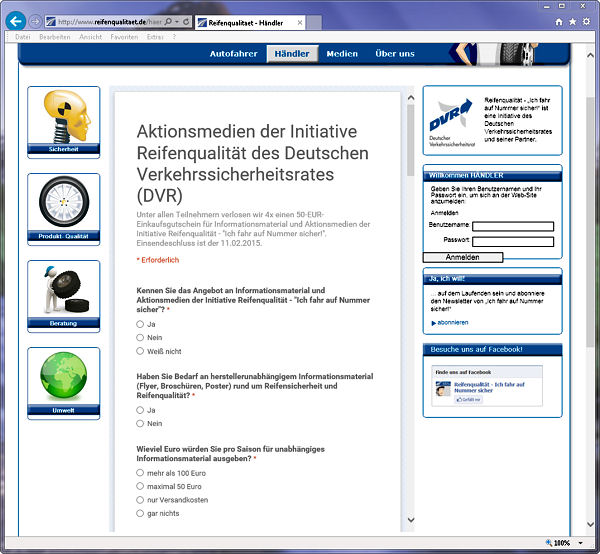Click the search magnifier in address bar
The image size is (600, 554).
coord(168,22)
